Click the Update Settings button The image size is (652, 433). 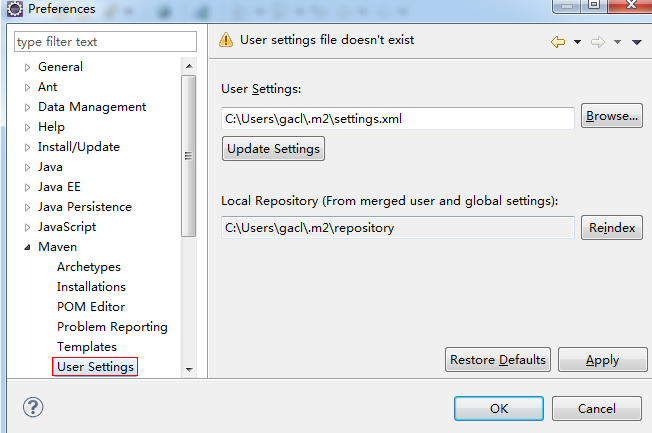tap(273, 148)
